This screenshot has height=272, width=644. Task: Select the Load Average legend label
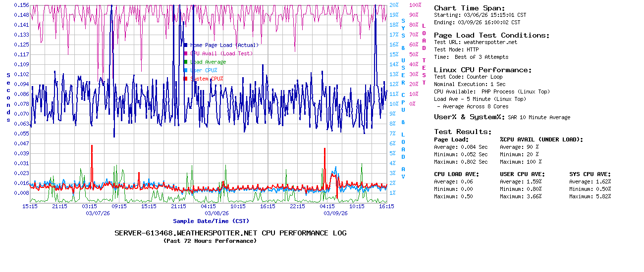[208, 62]
